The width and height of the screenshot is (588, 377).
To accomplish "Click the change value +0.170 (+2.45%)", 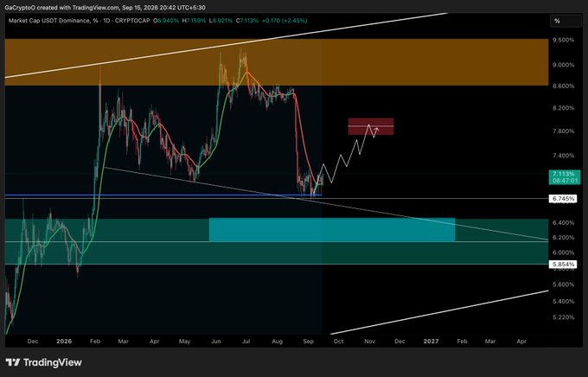I will (284, 21).
